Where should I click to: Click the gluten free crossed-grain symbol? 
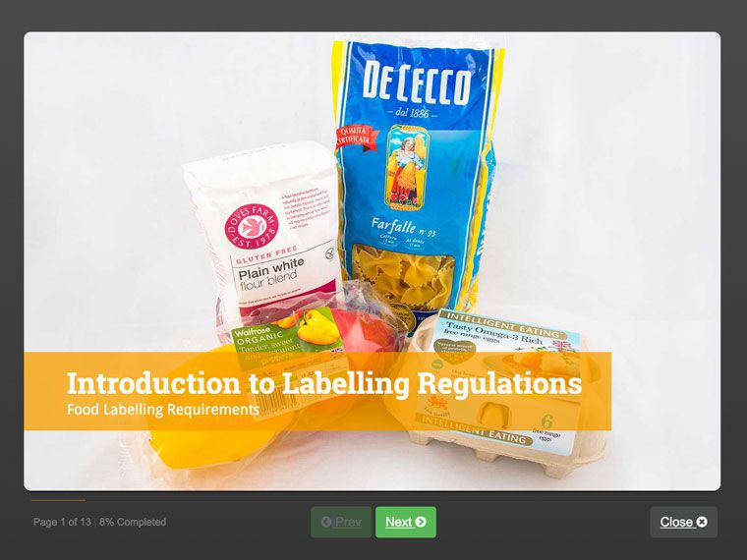330,254
